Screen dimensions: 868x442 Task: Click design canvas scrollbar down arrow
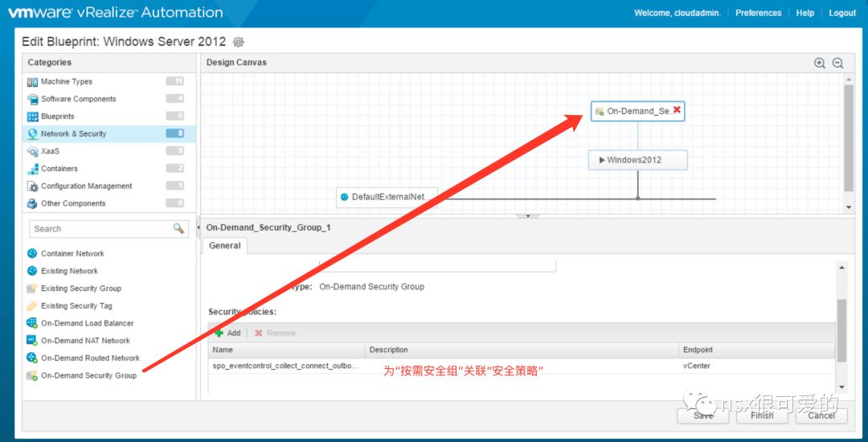point(849,207)
